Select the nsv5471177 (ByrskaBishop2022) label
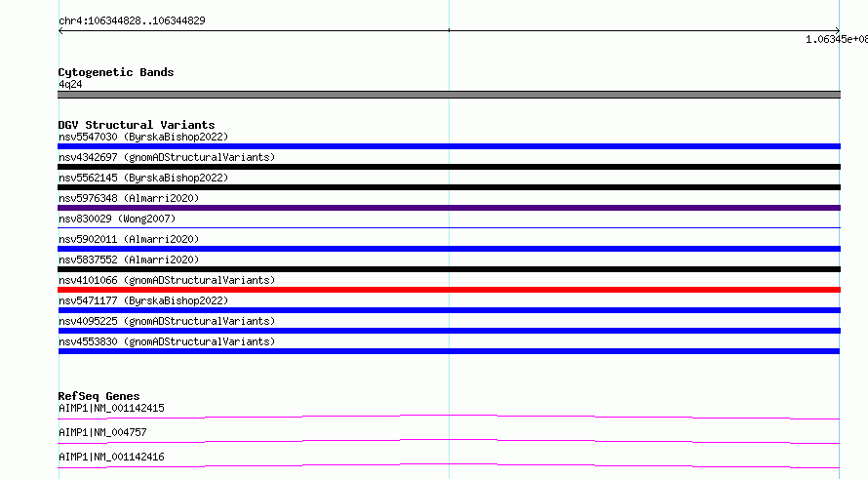The width and height of the screenshot is (868, 479). [143, 300]
